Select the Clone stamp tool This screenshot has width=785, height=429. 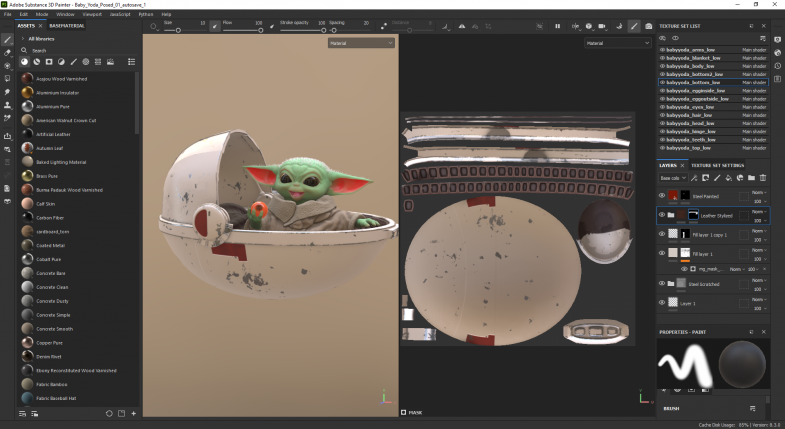(7, 105)
